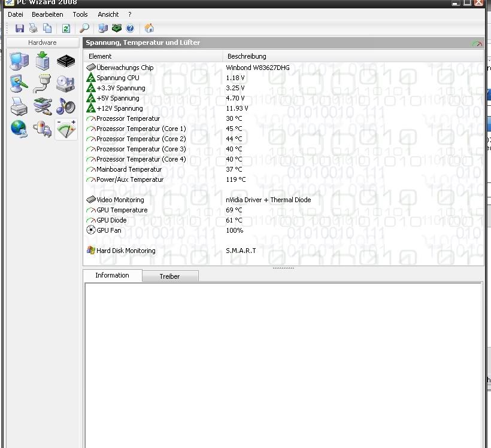Switch to the Treiber tab
The height and width of the screenshot is (448, 491).
(x=170, y=276)
